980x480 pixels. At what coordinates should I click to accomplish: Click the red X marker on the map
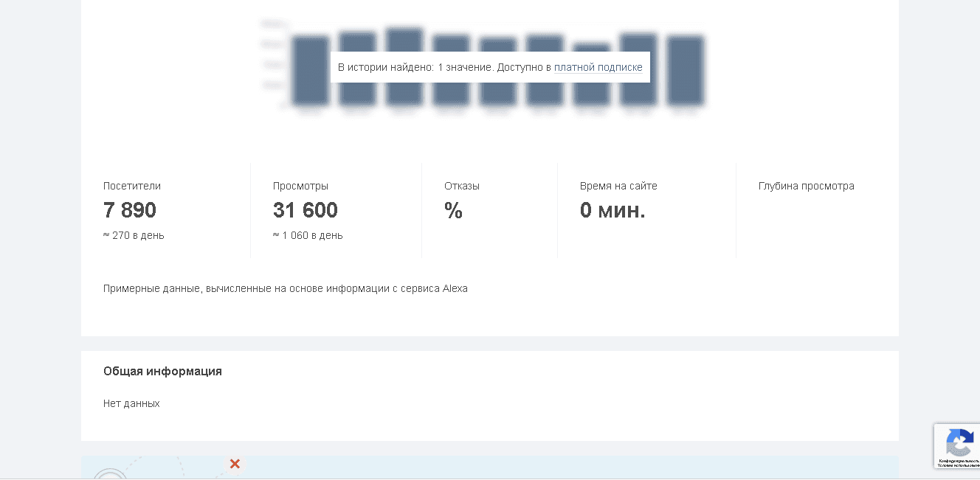(235, 464)
